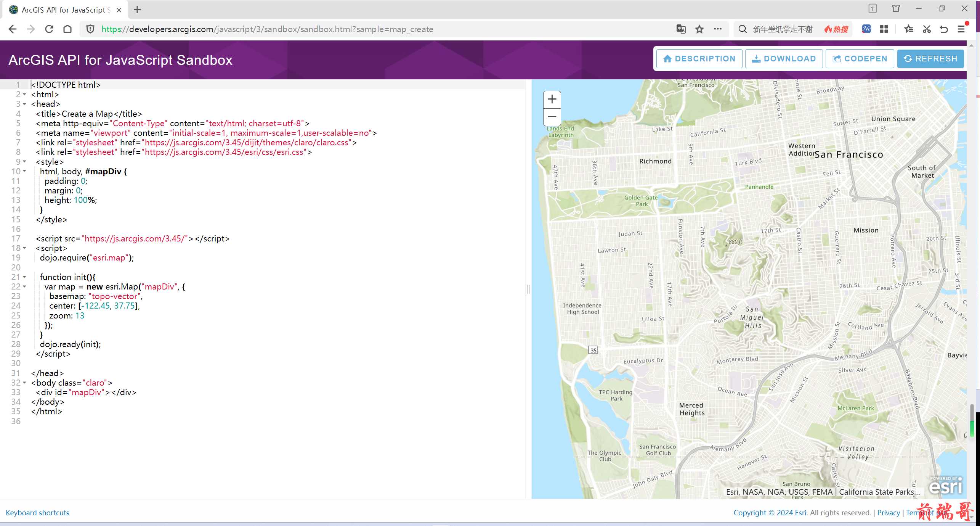The image size is (980, 526).
Task: Open the favorites list icon
Action: 909,29
